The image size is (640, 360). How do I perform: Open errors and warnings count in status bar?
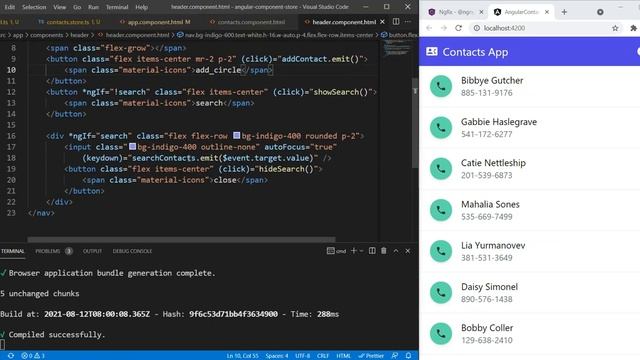point(33,356)
